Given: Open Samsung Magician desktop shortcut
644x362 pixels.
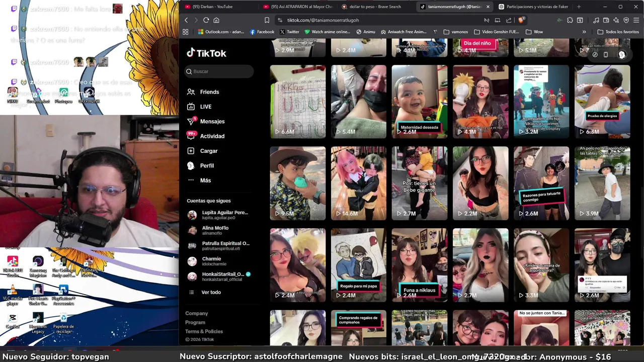Looking at the screenshot, I should point(38,266).
